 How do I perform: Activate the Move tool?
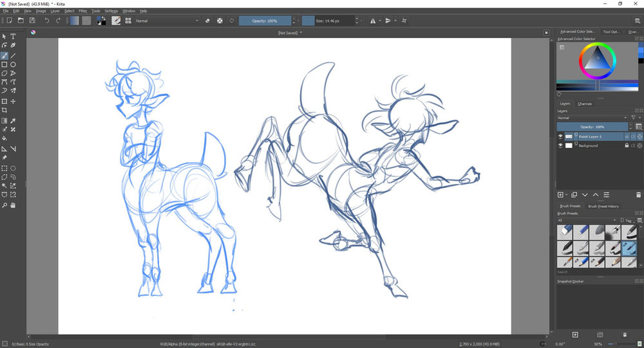point(13,102)
